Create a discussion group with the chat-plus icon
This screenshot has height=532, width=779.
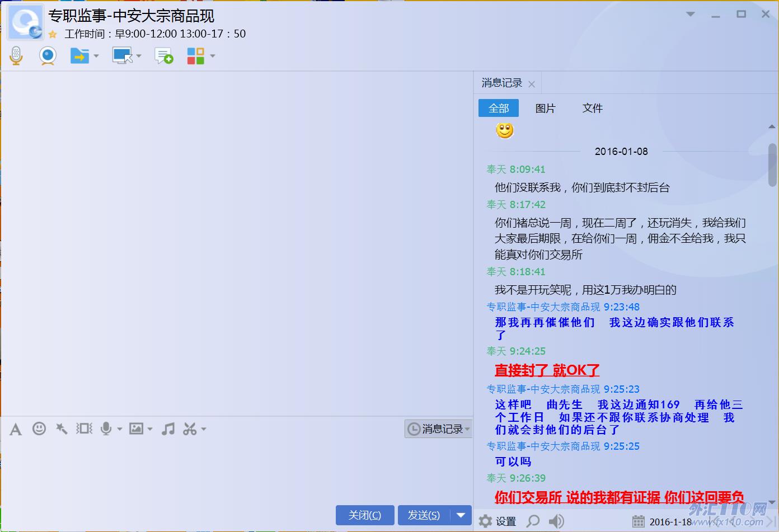[163, 56]
